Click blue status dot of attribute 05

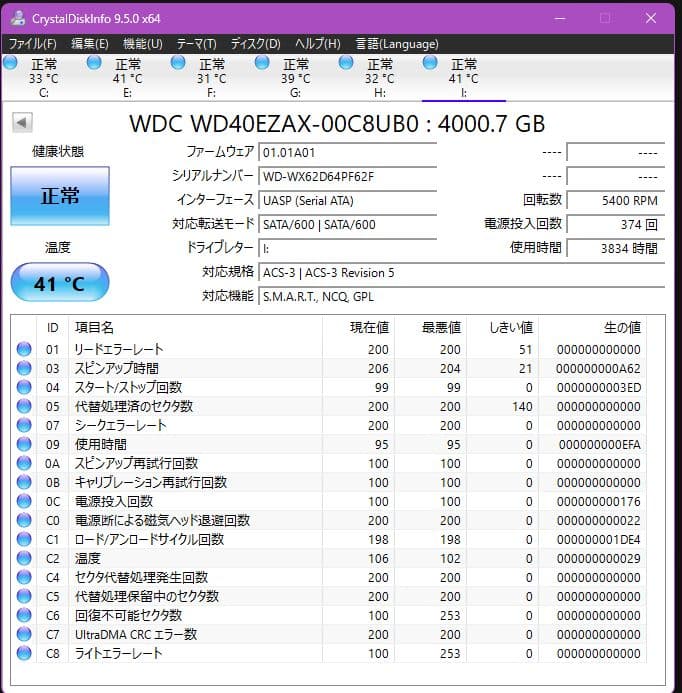coord(24,406)
